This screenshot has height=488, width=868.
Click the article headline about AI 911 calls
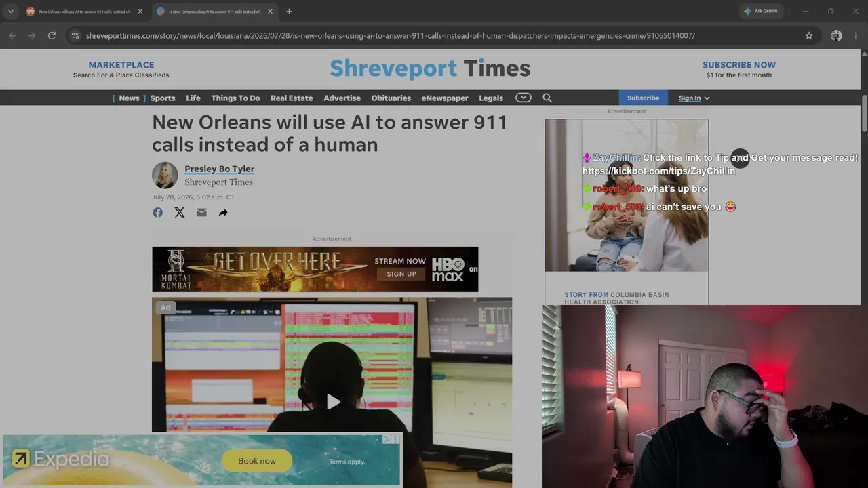(x=330, y=134)
